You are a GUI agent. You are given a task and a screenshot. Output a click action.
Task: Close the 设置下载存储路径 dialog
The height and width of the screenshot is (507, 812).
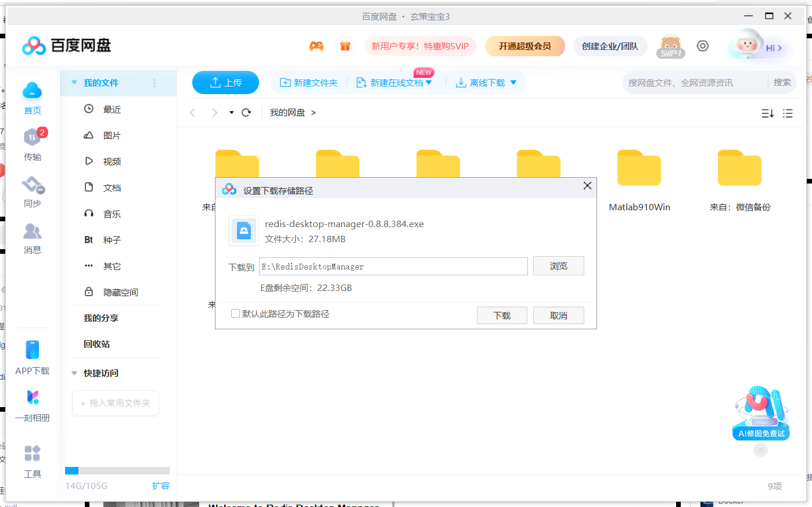[587, 185]
